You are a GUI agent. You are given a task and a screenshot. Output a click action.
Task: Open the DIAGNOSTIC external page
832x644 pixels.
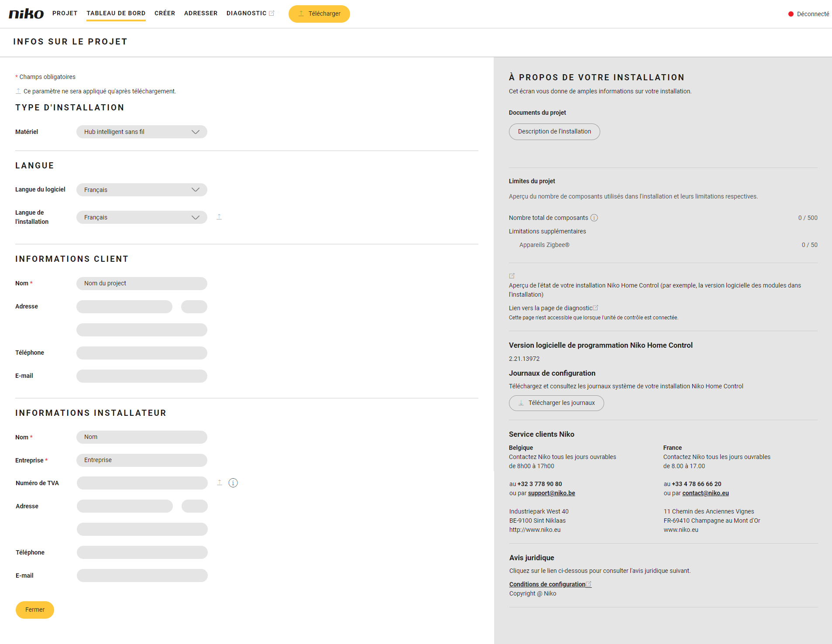[x=251, y=13]
